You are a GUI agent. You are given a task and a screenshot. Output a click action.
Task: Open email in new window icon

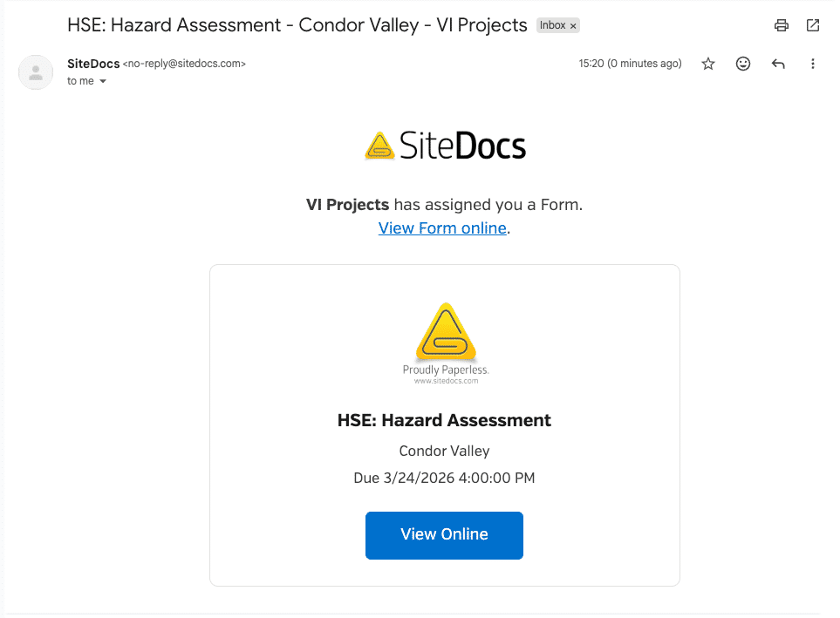pyautogui.click(x=813, y=25)
